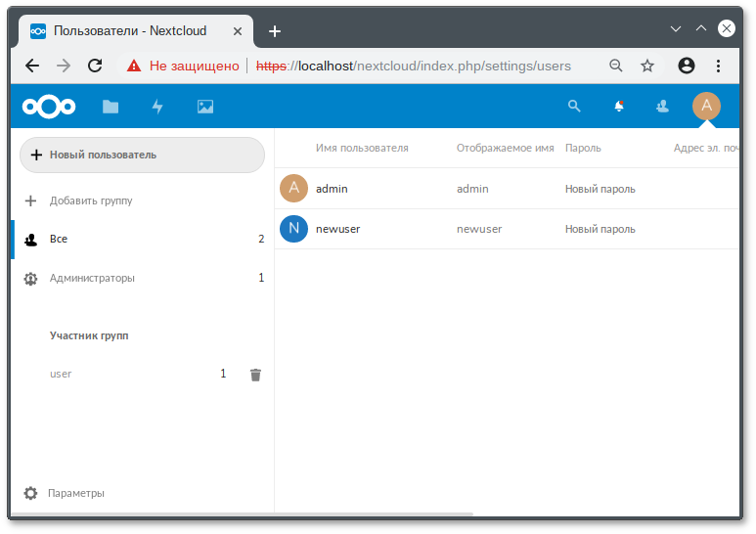756x534 pixels.
Task: Click Добавить группу link
Action: point(91,200)
